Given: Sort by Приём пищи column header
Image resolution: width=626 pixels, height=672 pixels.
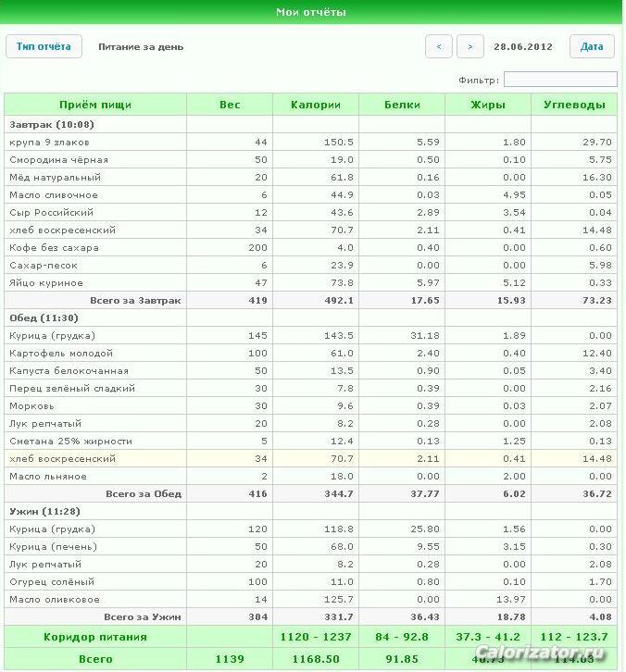Looking at the screenshot, I should coord(95,105).
